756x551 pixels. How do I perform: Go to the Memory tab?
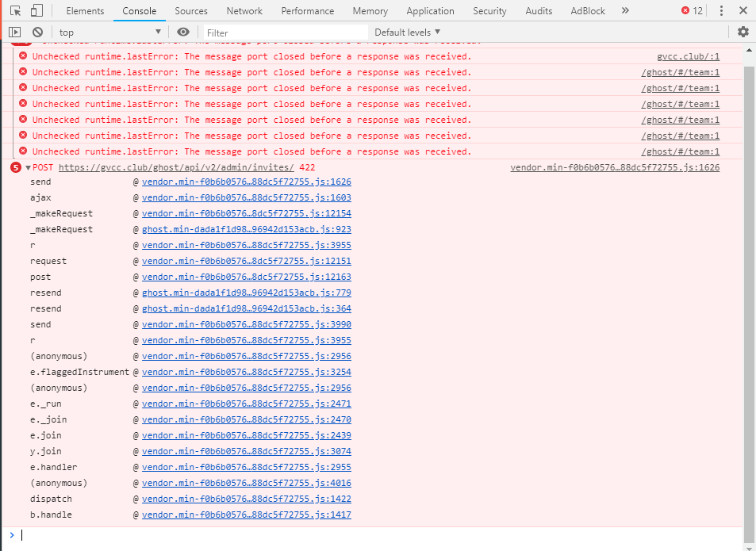(x=370, y=10)
